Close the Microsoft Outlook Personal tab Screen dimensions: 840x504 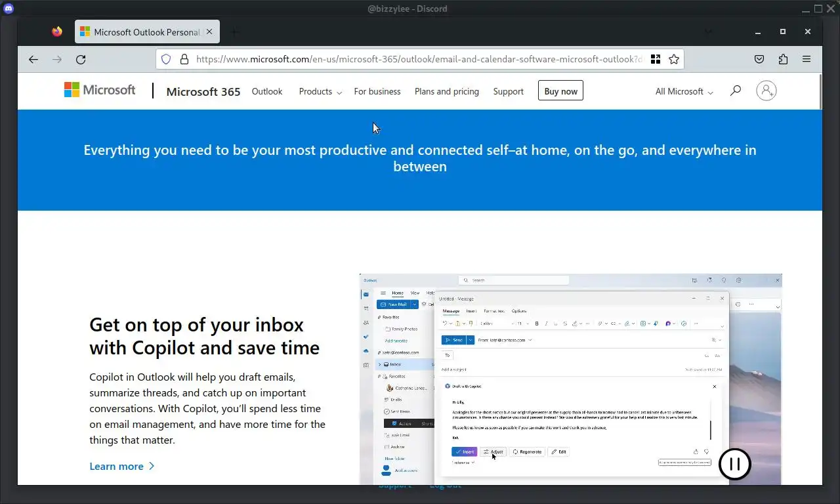point(209,31)
